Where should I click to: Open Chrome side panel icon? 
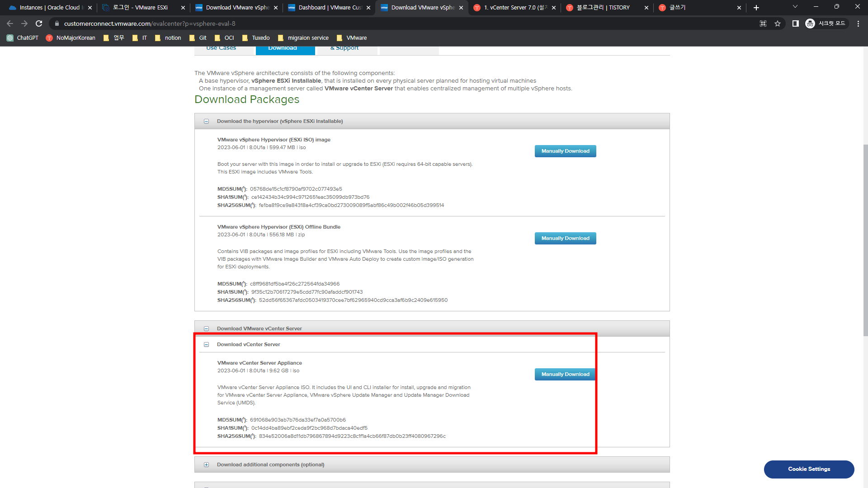point(796,23)
